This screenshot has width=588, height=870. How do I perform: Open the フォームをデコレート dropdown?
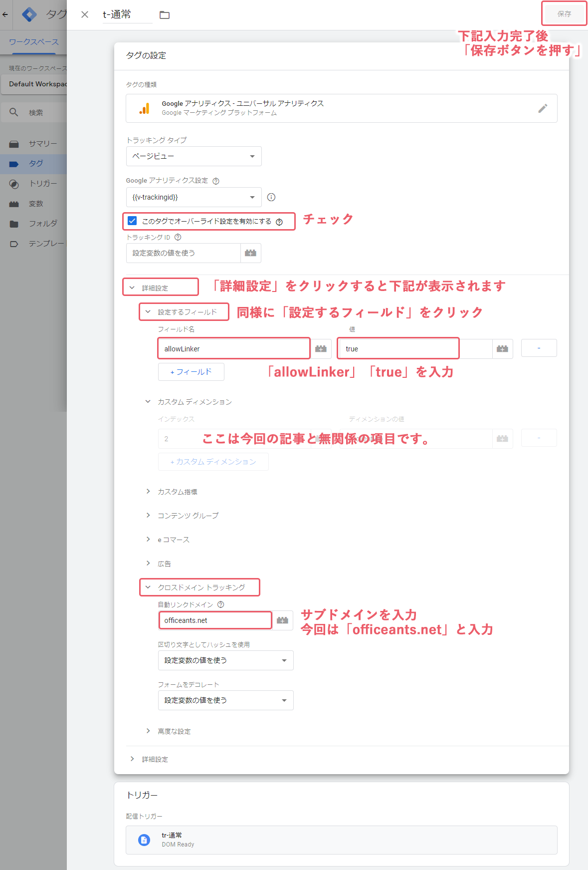[226, 700]
